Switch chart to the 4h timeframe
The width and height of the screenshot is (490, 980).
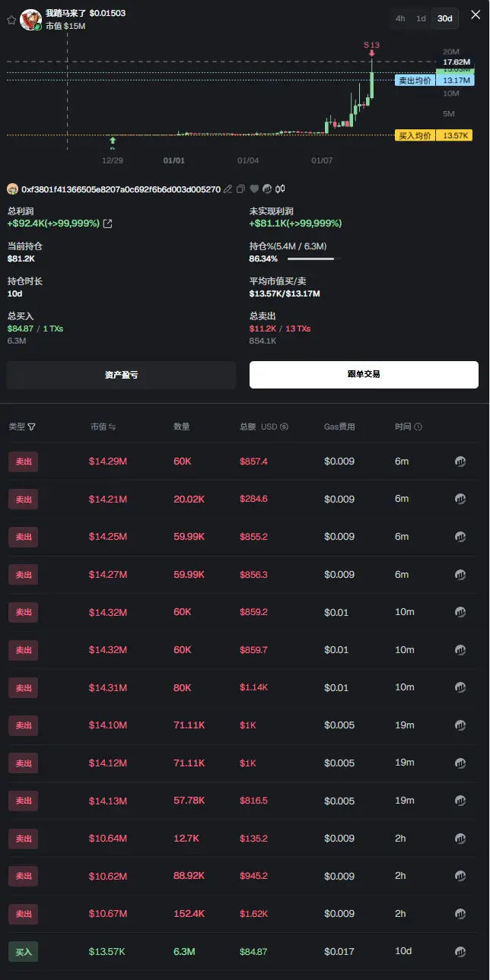coord(400,18)
